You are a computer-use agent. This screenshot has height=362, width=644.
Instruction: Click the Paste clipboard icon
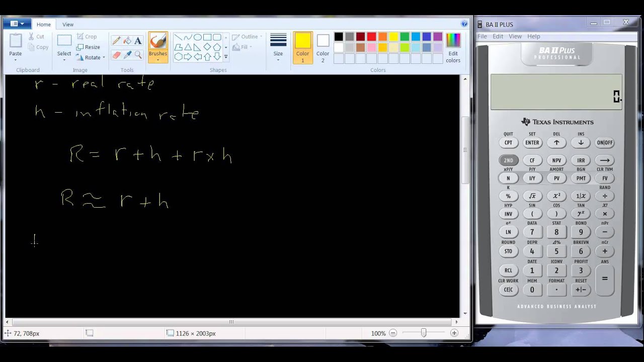[16, 41]
